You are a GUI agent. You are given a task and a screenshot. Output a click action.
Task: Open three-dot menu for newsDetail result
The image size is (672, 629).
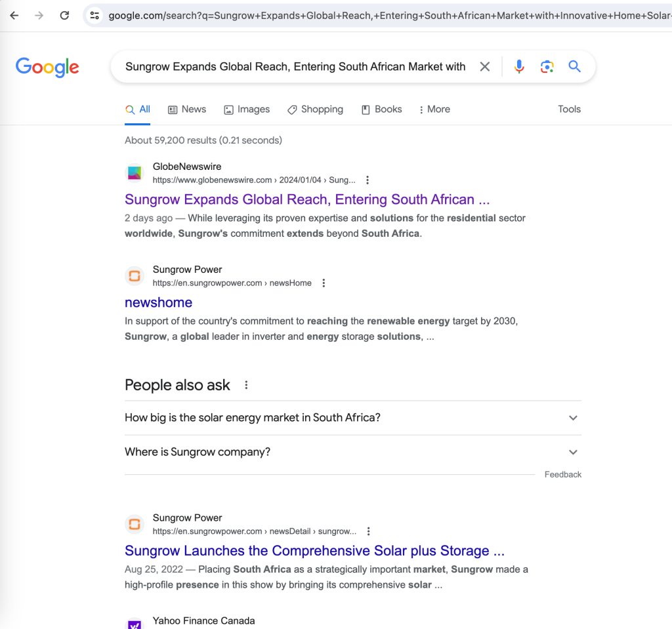[x=369, y=531]
